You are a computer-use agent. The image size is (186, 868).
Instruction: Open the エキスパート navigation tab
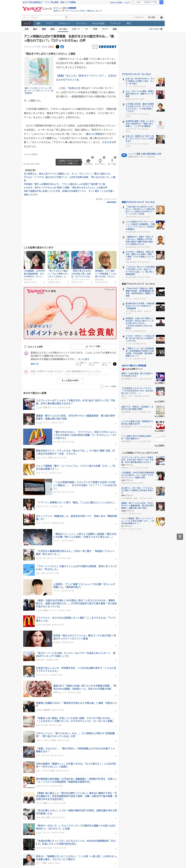tap(64, 24)
